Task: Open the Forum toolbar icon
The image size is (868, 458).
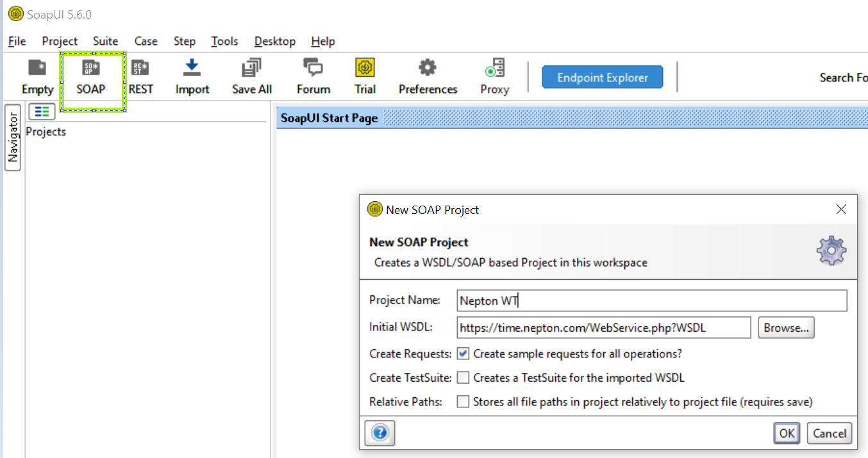Action: [x=313, y=77]
